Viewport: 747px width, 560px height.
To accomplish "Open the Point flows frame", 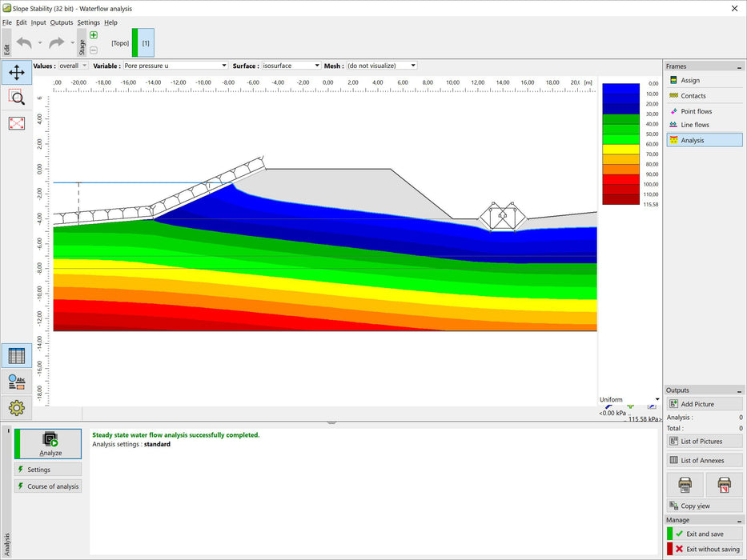I will point(704,111).
